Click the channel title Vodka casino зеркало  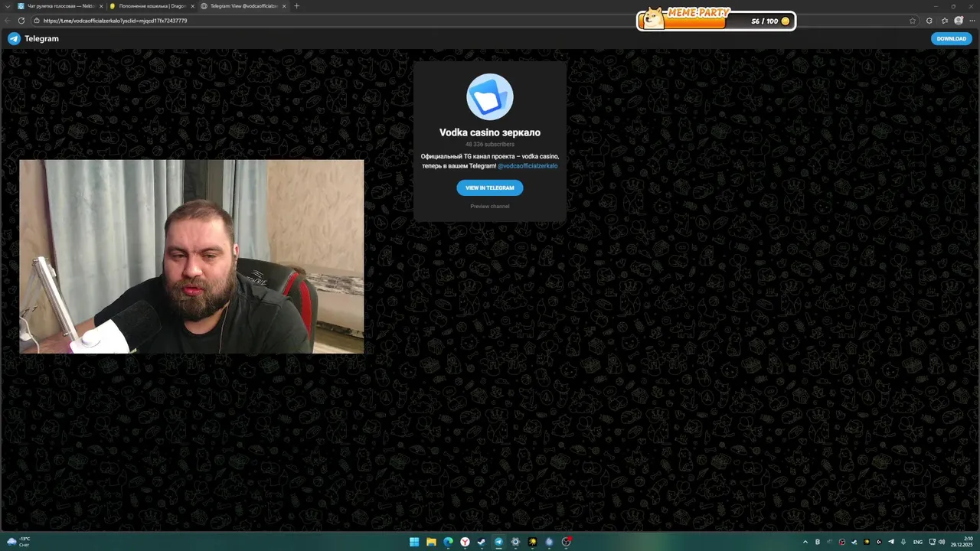point(490,132)
